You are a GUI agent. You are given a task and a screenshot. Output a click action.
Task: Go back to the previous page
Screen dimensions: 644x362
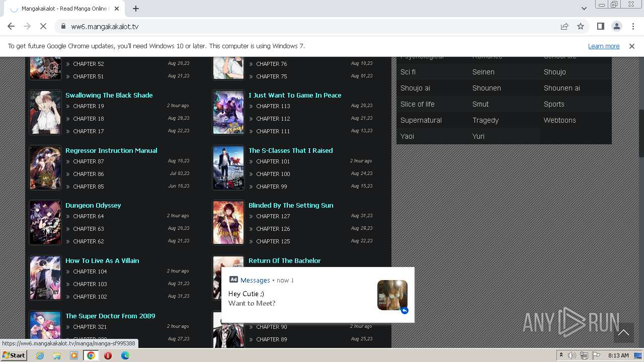[11, 27]
